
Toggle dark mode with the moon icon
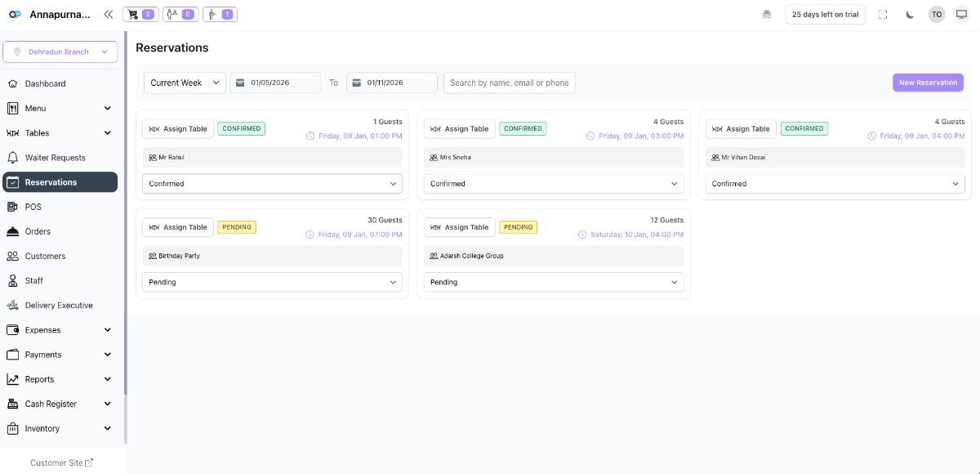coord(910,14)
